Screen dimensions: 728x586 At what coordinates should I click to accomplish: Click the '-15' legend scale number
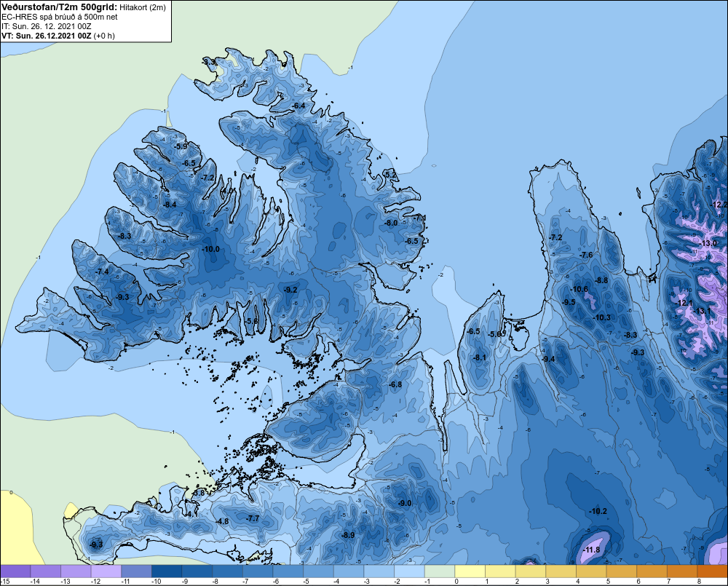pos(5,582)
